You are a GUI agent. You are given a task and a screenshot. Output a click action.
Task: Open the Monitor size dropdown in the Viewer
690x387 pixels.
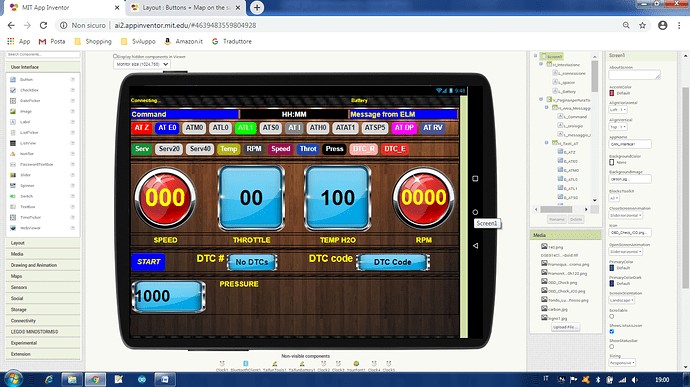point(142,64)
